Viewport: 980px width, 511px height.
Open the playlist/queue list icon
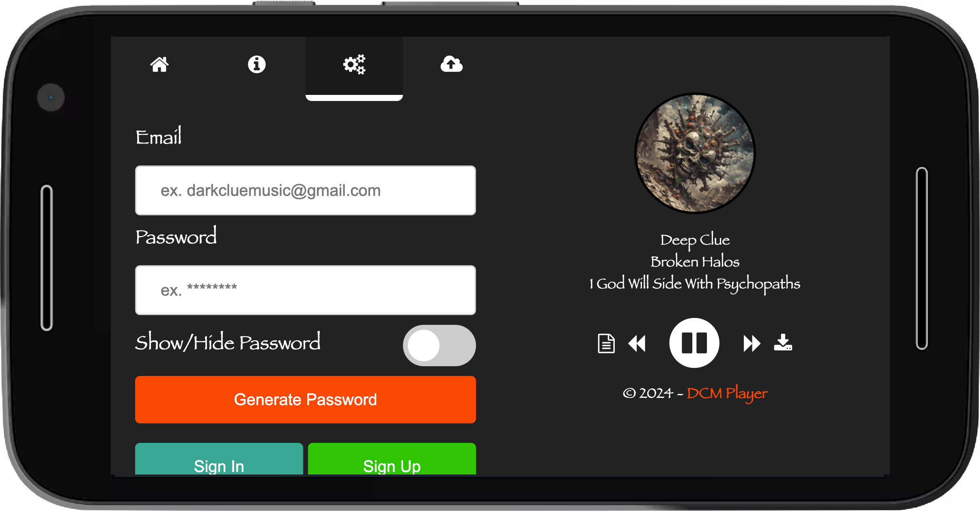pos(605,342)
